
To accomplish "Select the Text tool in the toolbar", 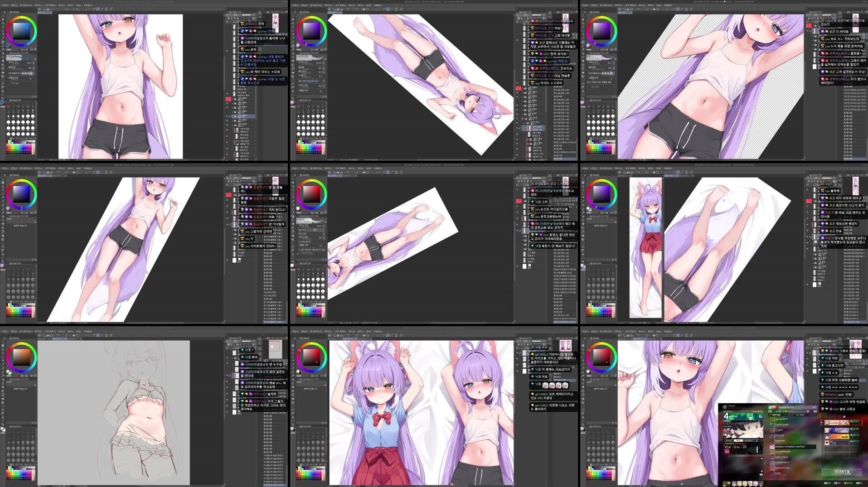I will click(x=3, y=91).
